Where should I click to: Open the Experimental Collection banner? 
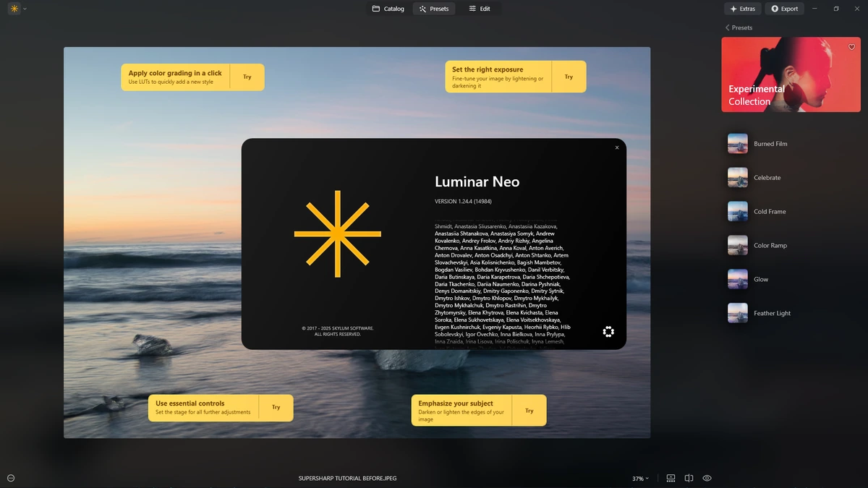[x=791, y=75]
